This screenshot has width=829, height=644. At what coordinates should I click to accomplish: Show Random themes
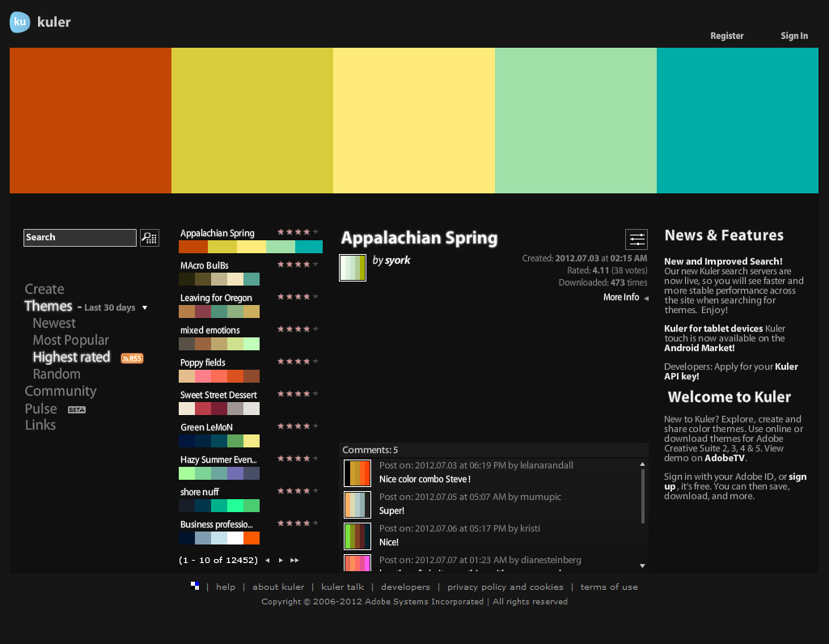point(57,375)
